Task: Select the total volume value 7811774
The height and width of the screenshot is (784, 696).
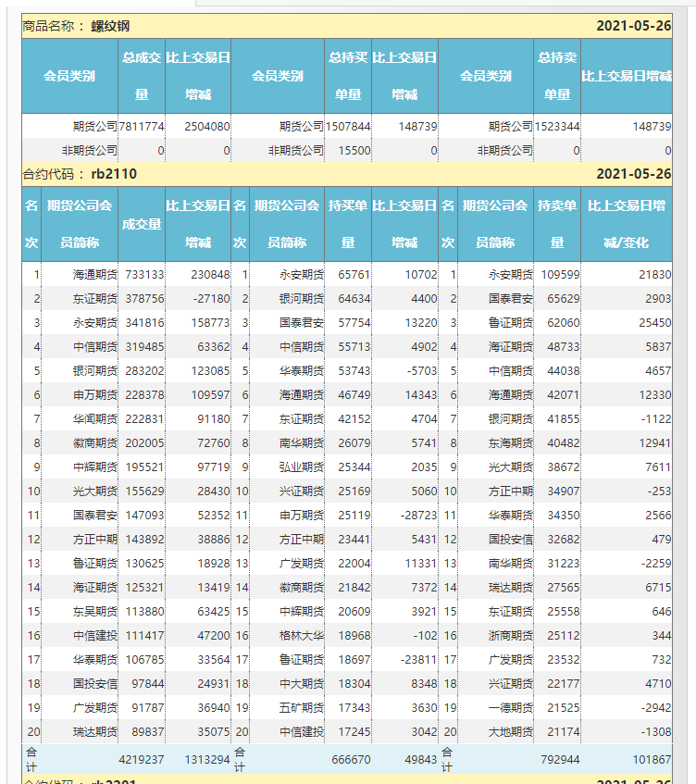Action: 142,126
